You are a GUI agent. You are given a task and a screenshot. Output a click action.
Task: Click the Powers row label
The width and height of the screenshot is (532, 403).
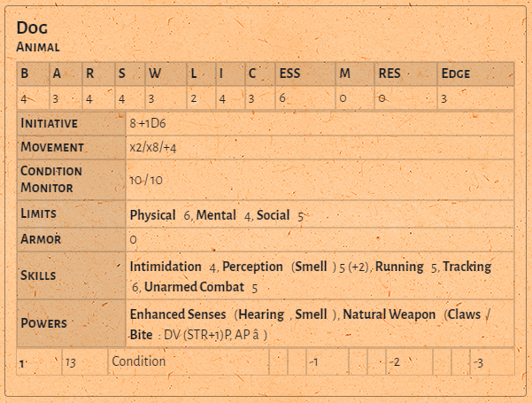click(x=43, y=324)
